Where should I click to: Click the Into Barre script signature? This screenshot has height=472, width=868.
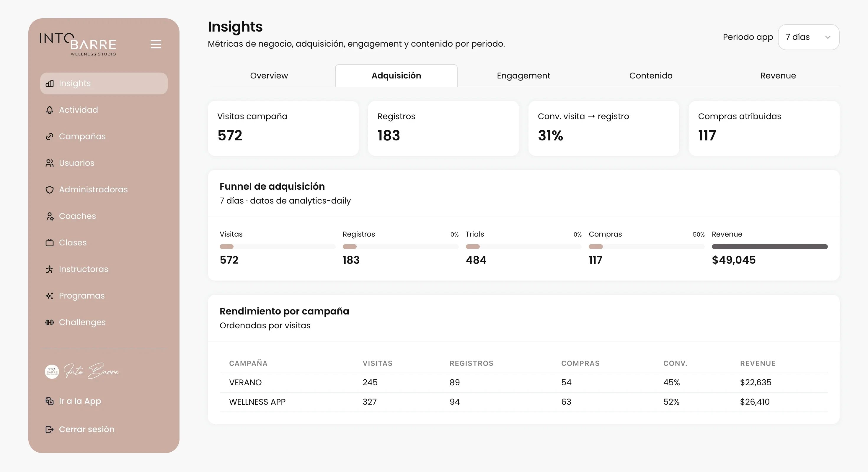92,371
